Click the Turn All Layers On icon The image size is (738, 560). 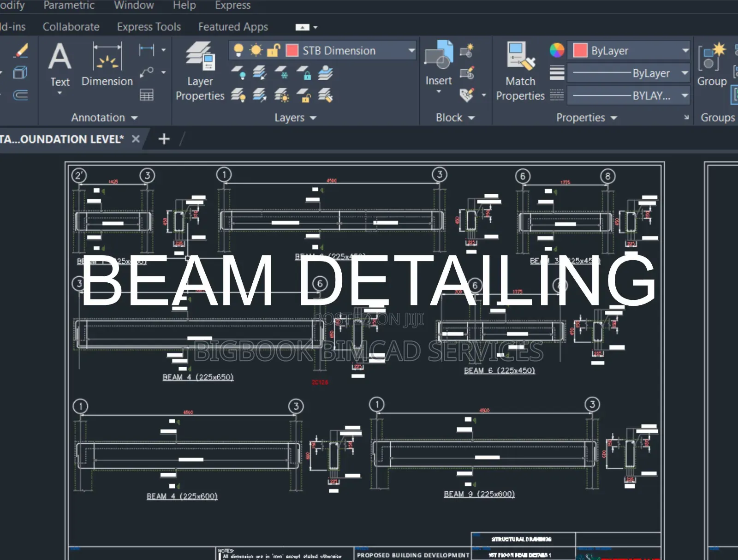238,95
